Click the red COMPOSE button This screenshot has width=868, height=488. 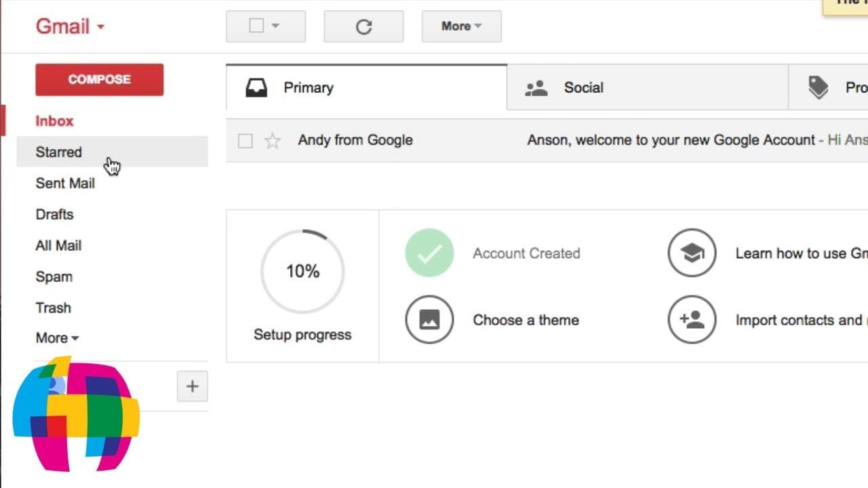(99, 79)
